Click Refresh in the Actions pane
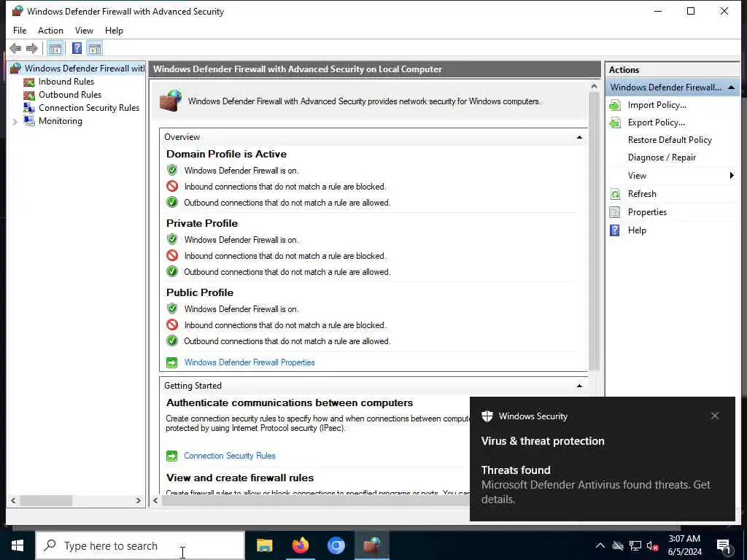This screenshot has height=560, width=747. 642,194
